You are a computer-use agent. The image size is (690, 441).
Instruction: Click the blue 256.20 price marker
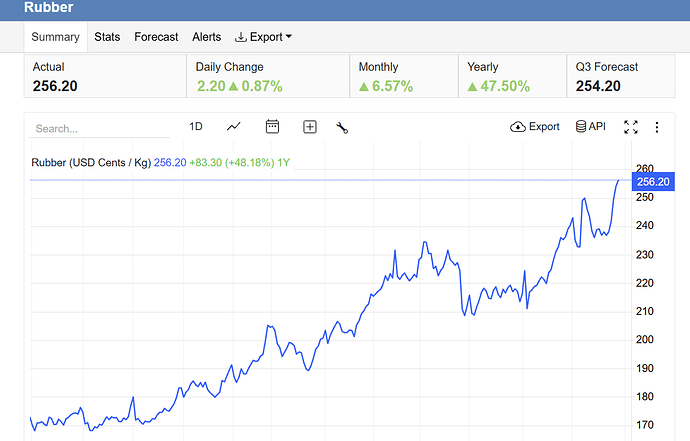653,182
